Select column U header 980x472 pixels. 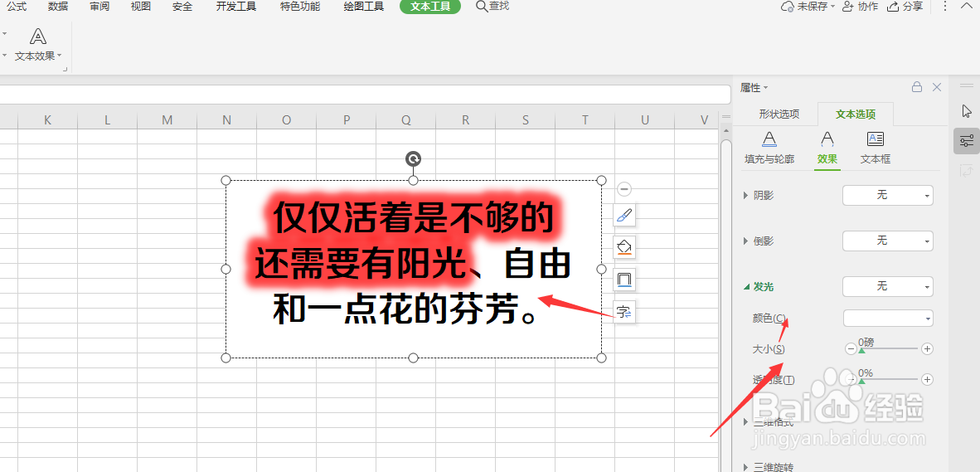[x=644, y=120]
